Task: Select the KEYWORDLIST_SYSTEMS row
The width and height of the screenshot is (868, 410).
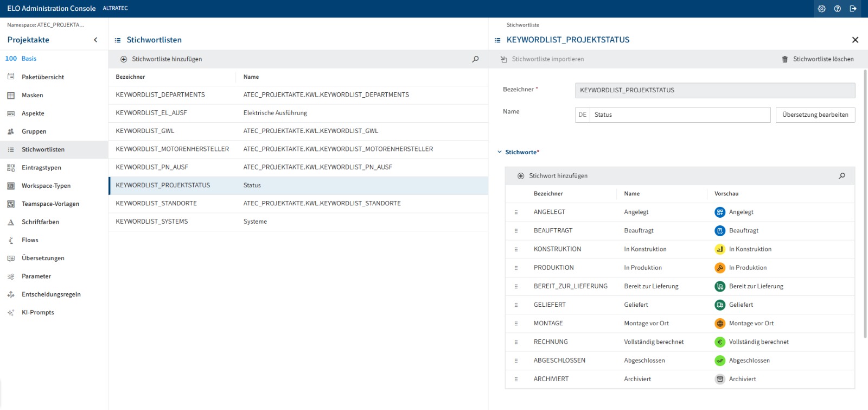Action: 298,222
